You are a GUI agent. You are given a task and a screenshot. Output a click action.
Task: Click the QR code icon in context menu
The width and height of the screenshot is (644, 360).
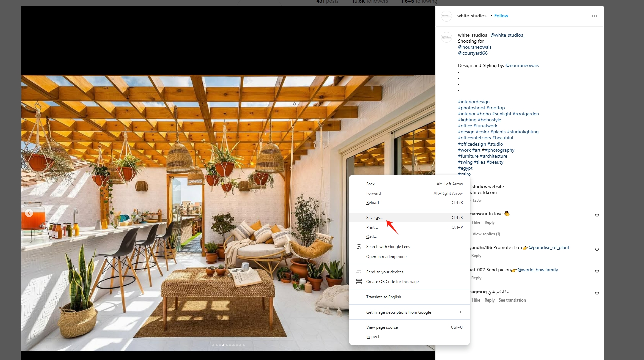pyautogui.click(x=359, y=281)
